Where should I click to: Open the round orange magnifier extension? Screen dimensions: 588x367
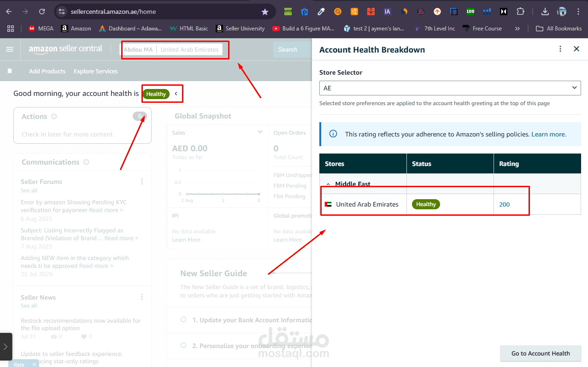(x=338, y=12)
